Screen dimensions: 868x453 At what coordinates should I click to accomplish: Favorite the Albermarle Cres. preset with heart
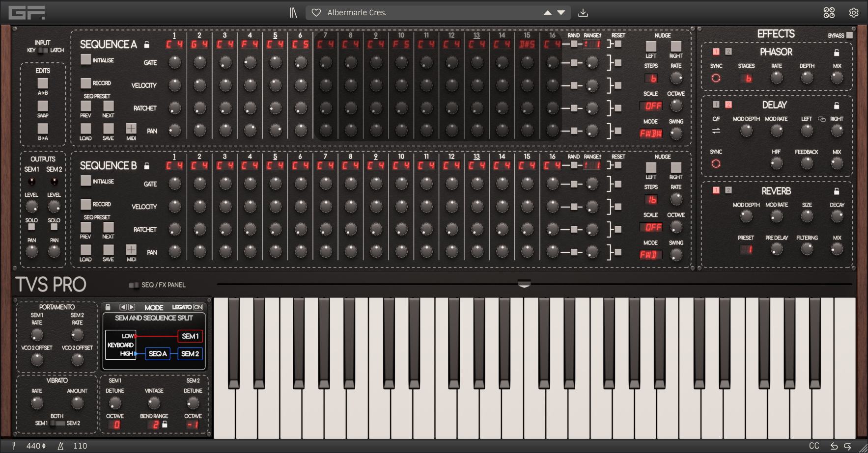tap(316, 13)
